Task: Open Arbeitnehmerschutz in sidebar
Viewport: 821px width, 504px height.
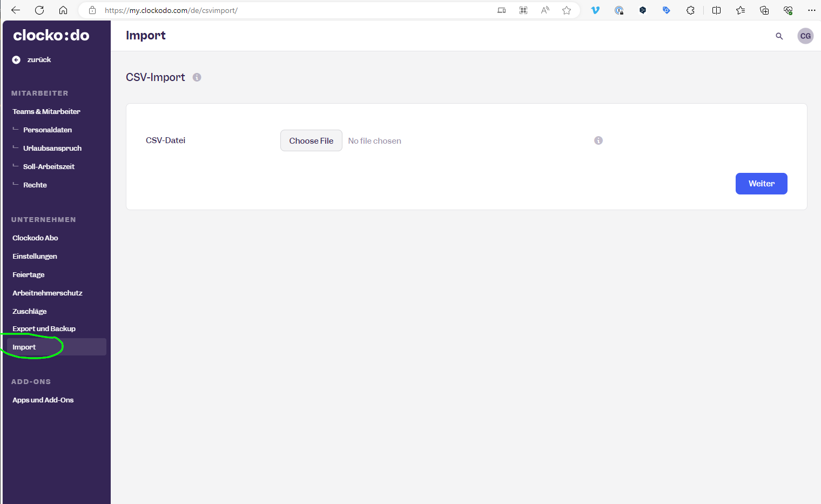Action: 48,293
